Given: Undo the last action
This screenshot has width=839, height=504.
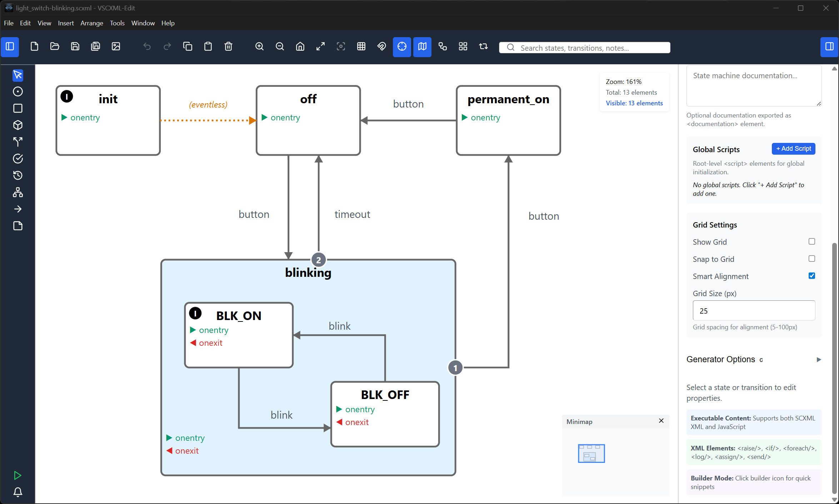Looking at the screenshot, I should click(147, 47).
